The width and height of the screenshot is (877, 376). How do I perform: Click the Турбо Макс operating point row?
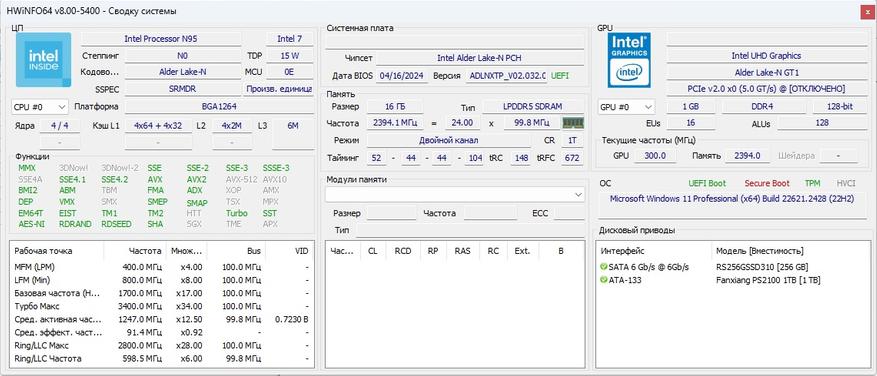pyautogui.click(x=162, y=306)
